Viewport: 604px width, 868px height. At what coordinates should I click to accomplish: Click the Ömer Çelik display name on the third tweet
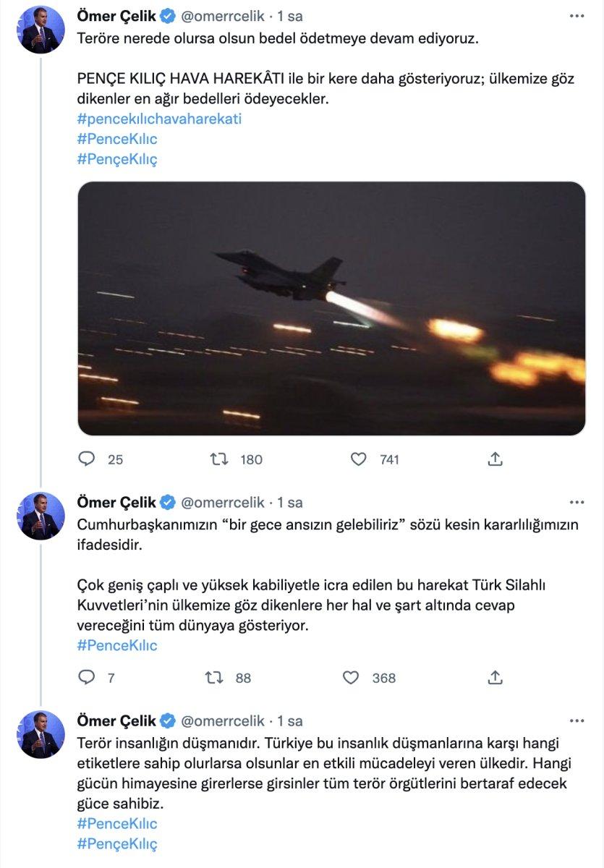click(x=118, y=721)
